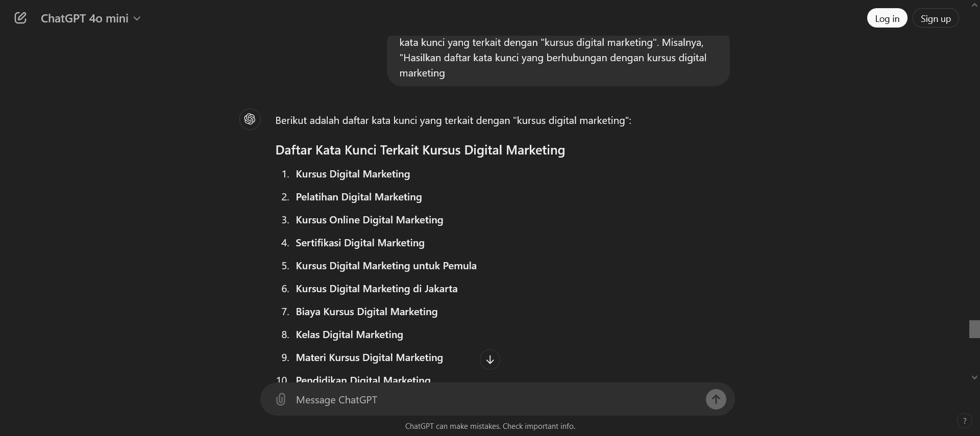Jump to bottom with the down-arrow button
Image resolution: width=980 pixels, height=436 pixels.
coord(490,360)
